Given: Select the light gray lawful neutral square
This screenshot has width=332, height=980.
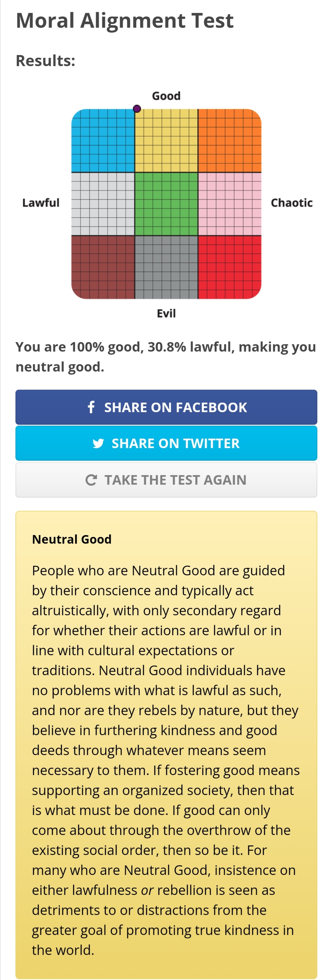Looking at the screenshot, I should [x=103, y=204].
